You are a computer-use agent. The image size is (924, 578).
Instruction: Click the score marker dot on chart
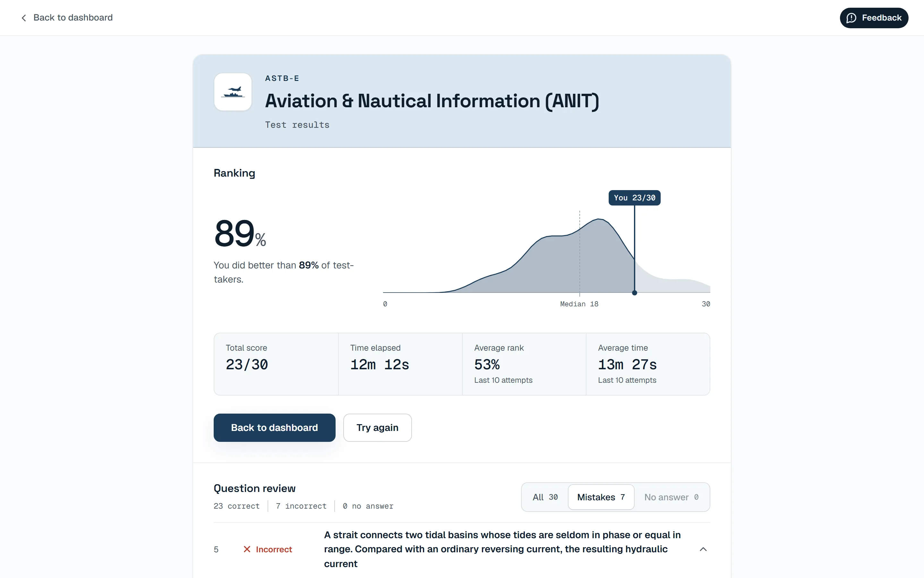pos(635,293)
